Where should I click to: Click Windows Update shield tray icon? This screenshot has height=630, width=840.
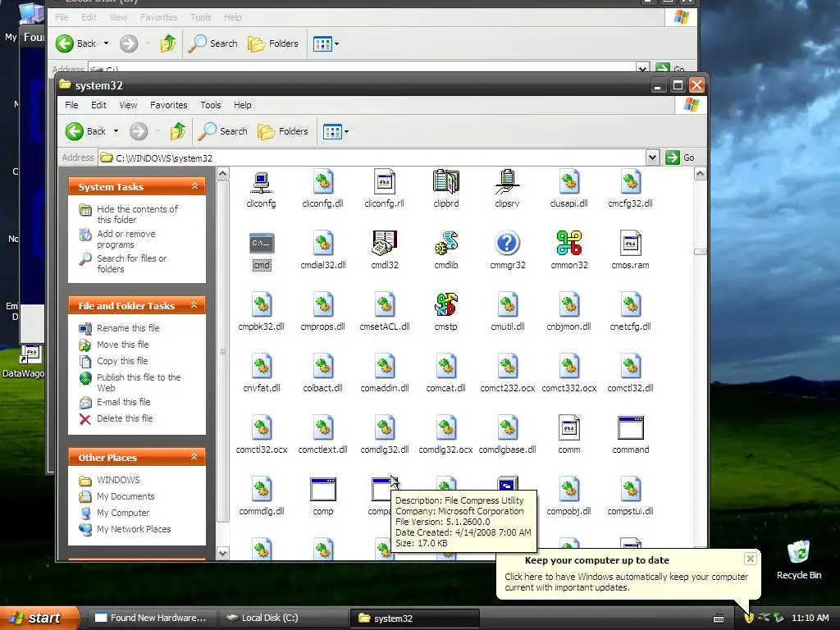749,618
